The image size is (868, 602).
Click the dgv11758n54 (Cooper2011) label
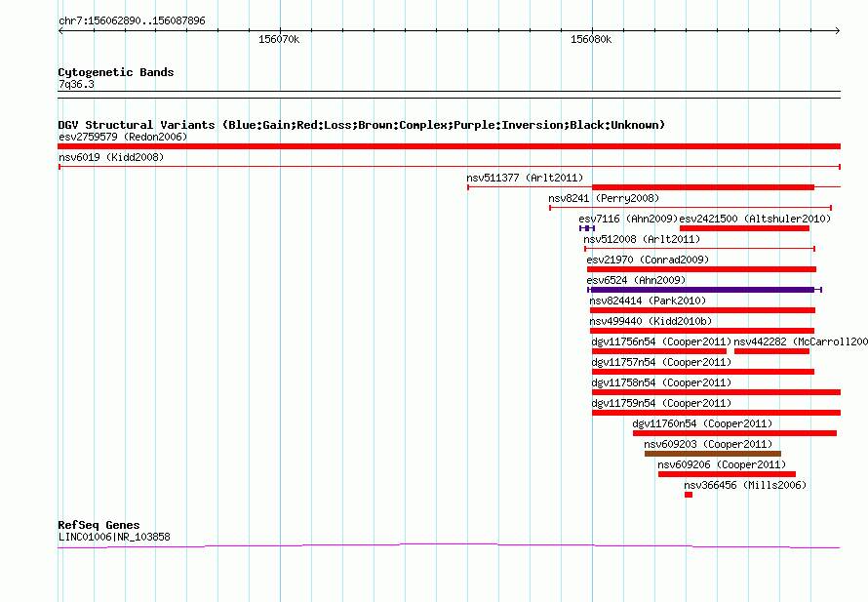coord(661,382)
